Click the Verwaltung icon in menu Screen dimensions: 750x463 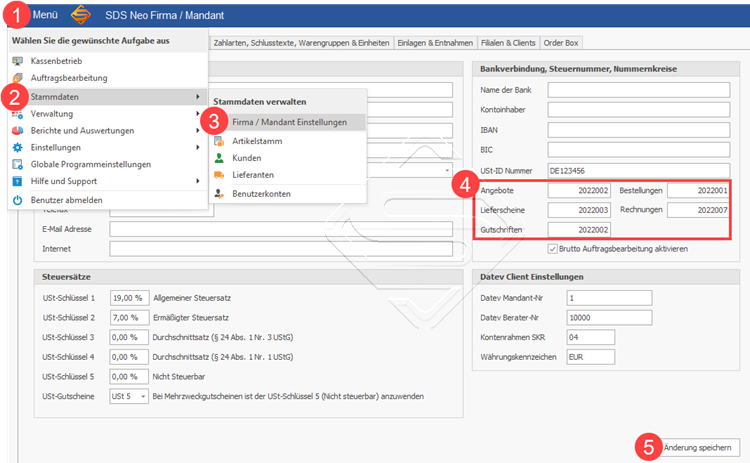18,114
